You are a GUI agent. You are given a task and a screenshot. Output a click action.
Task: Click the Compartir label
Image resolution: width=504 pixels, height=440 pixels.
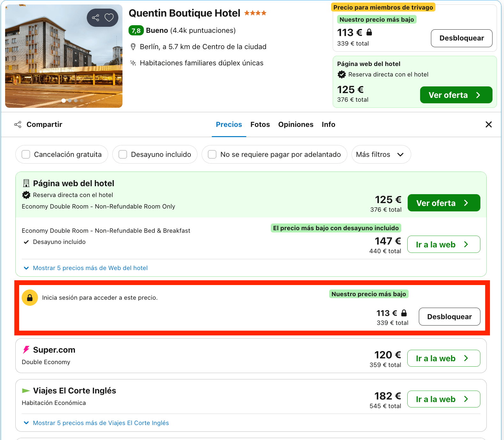[x=44, y=125]
